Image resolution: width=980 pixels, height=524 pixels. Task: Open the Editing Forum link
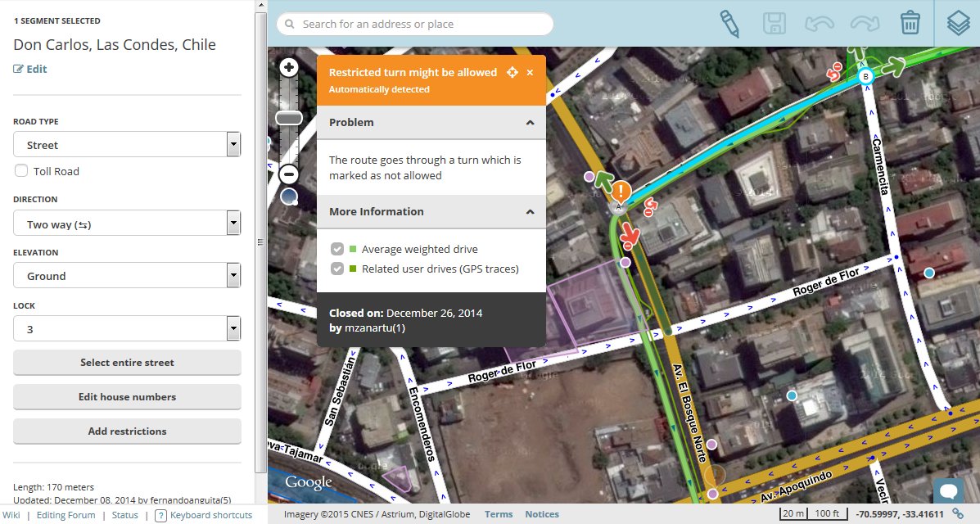coord(65,515)
